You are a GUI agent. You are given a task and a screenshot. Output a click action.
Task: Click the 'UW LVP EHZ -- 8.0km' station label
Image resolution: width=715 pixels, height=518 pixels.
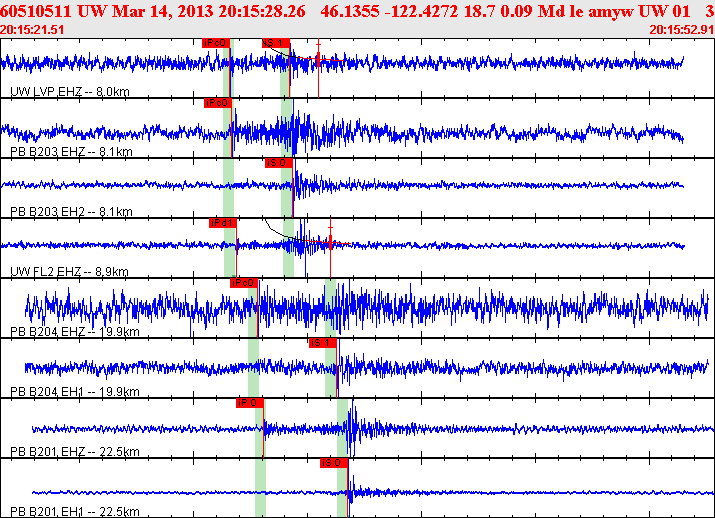pos(70,92)
